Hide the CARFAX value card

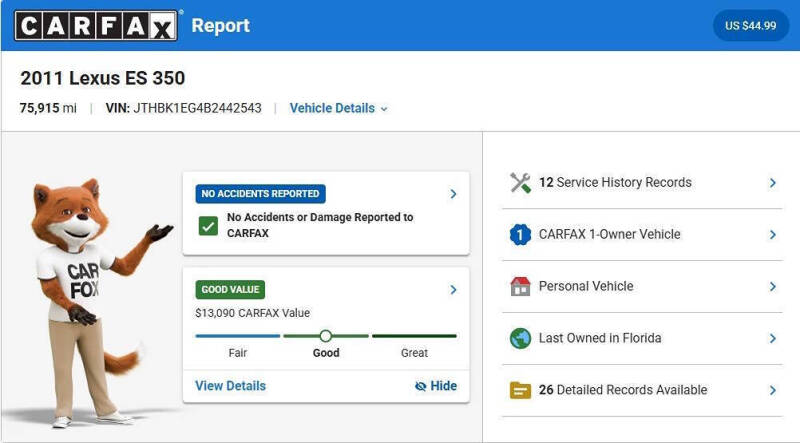click(436, 386)
